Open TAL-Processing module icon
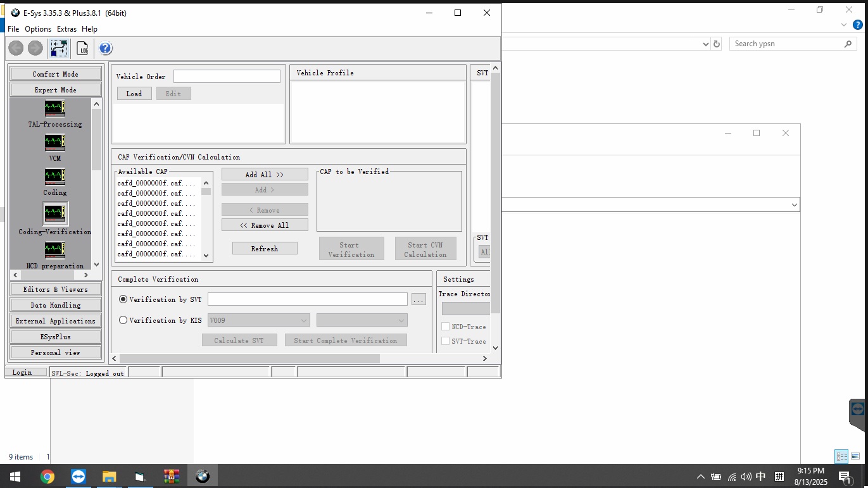The image size is (868, 488). coord(55,109)
